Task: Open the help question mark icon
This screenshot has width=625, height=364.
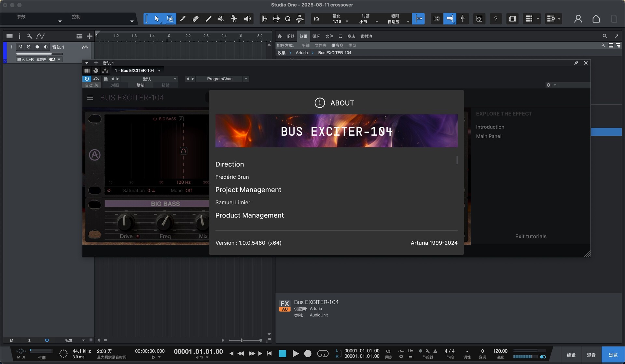Action: [496, 19]
